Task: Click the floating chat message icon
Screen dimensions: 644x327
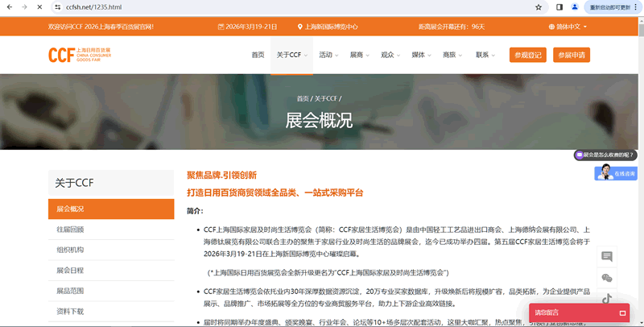Action: [607, 256]
